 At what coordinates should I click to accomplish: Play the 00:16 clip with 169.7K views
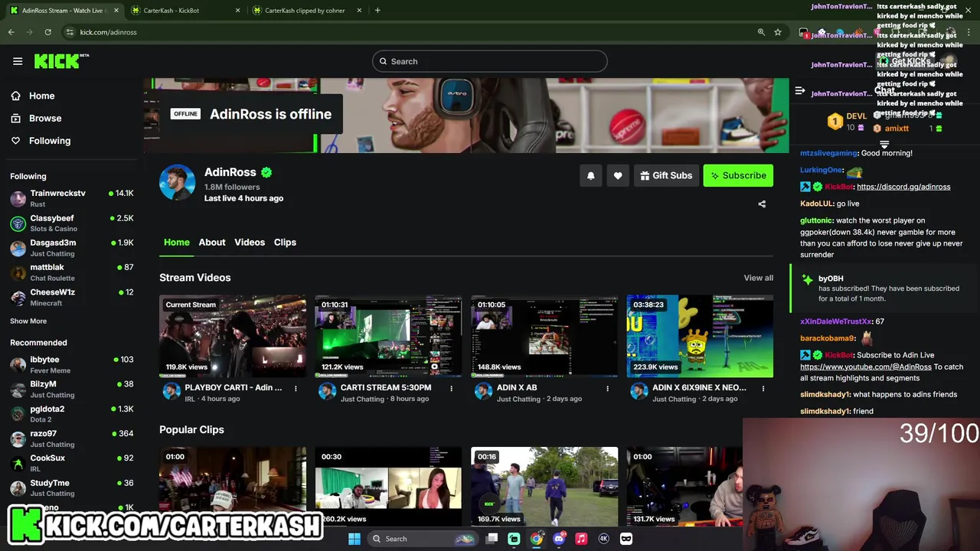pos(544,487)
